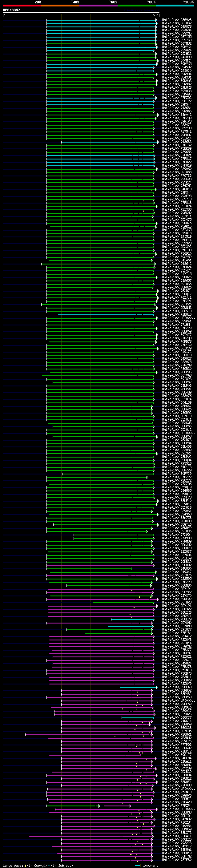
Task: Select the UniRef100_Q9S7G9 label
Action: (177, 40)
